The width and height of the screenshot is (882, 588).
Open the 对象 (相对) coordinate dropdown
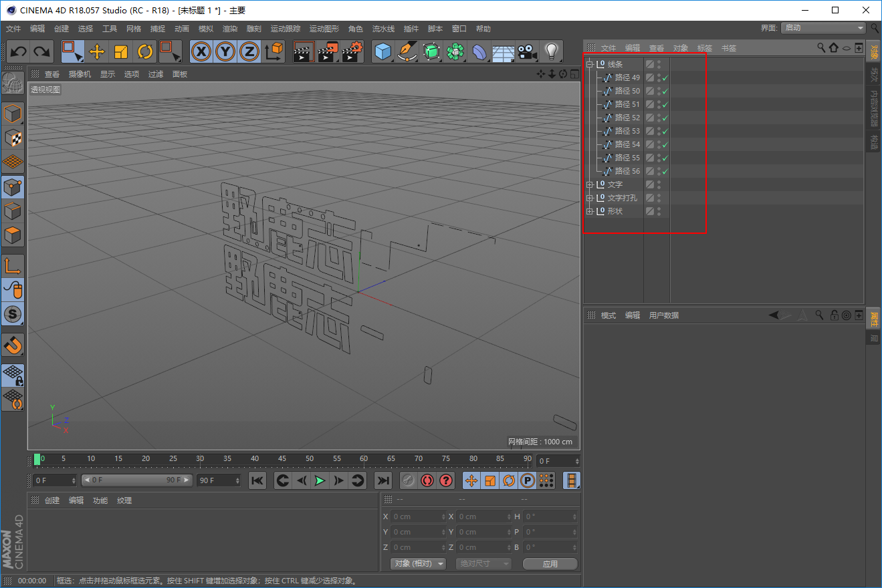coord(418,563)
